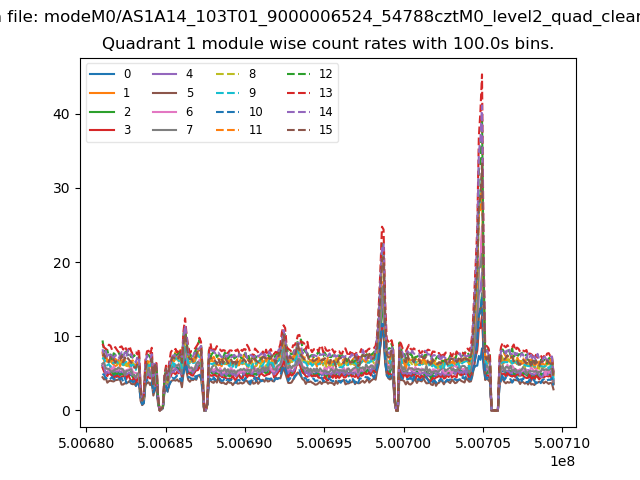Viewport: 640px width, 480px height.
Task: Click the orange line swatch for module 1
Action: coord(102,93)
